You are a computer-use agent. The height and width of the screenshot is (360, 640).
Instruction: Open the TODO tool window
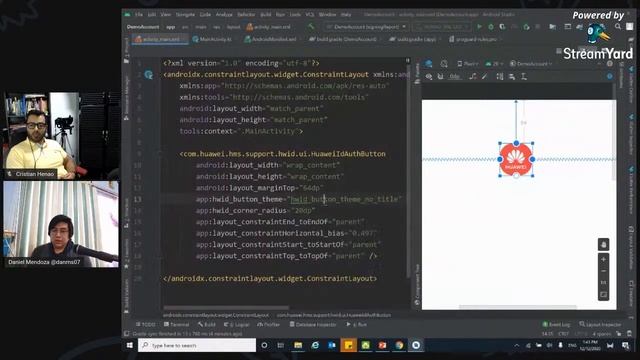click(x=146, y=324)
